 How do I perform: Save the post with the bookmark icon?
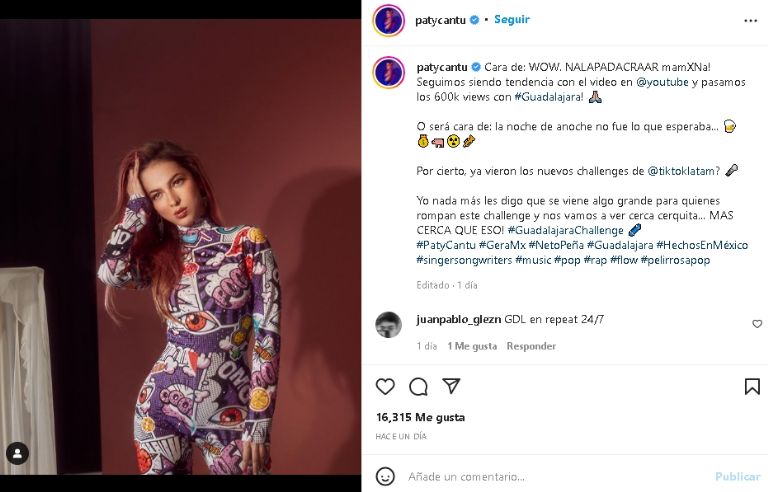(x=751, y=387)
